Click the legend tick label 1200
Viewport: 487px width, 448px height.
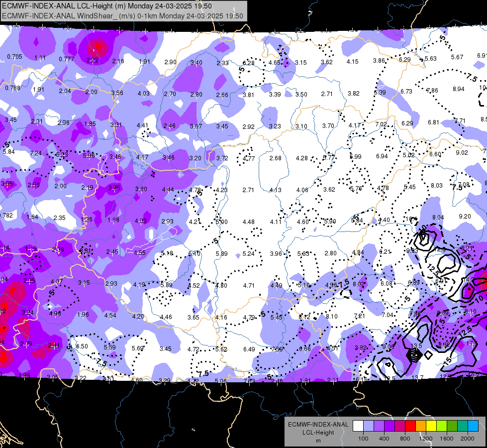(426, 439)
